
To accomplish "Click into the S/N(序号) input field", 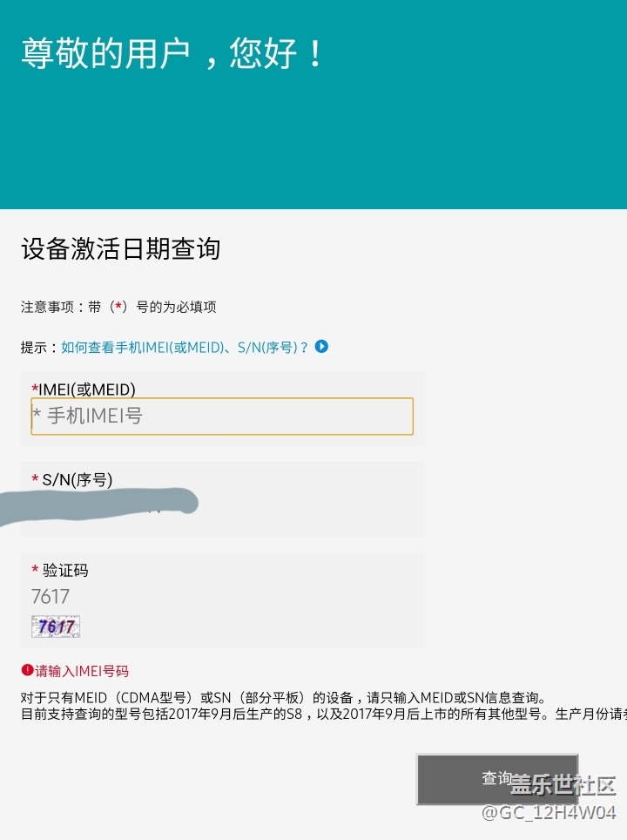I will (222, 505).
